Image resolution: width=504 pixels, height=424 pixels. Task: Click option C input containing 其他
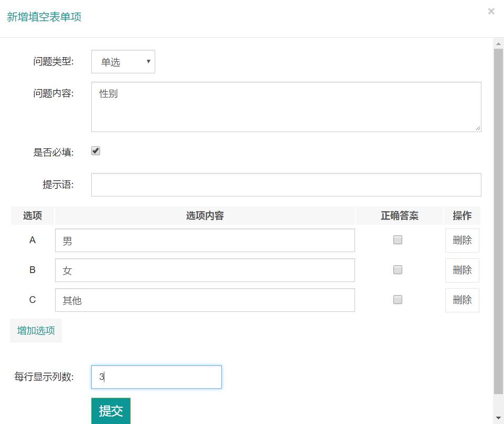tap(205, 300)
